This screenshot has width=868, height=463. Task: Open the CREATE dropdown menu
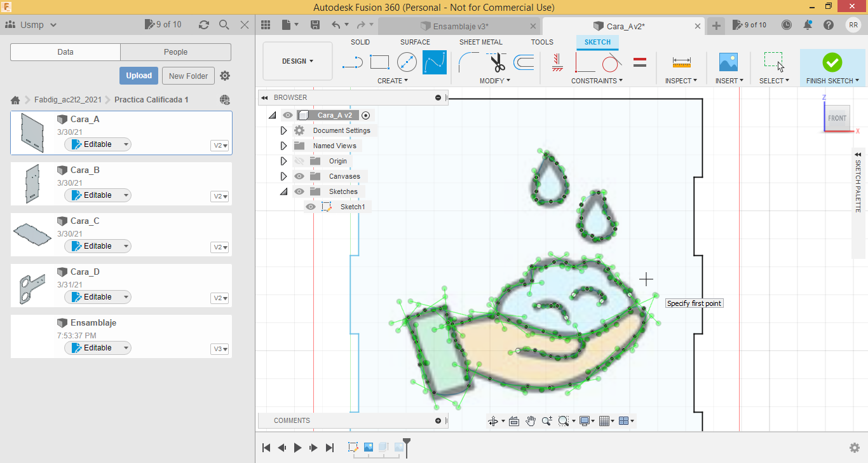pyautogui.click(x=393, y=81)
